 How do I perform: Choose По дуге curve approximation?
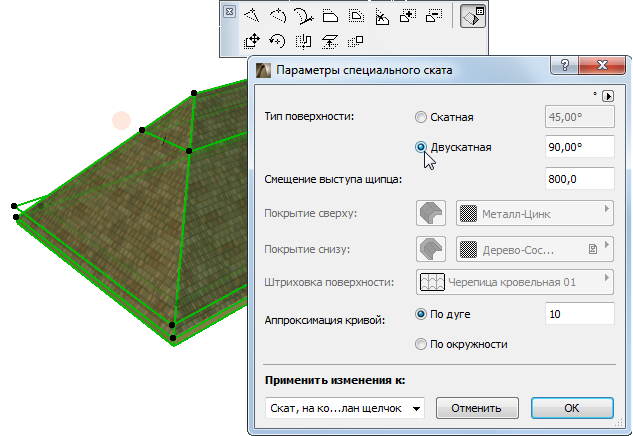pyautogui.click(x=421, y=314)
